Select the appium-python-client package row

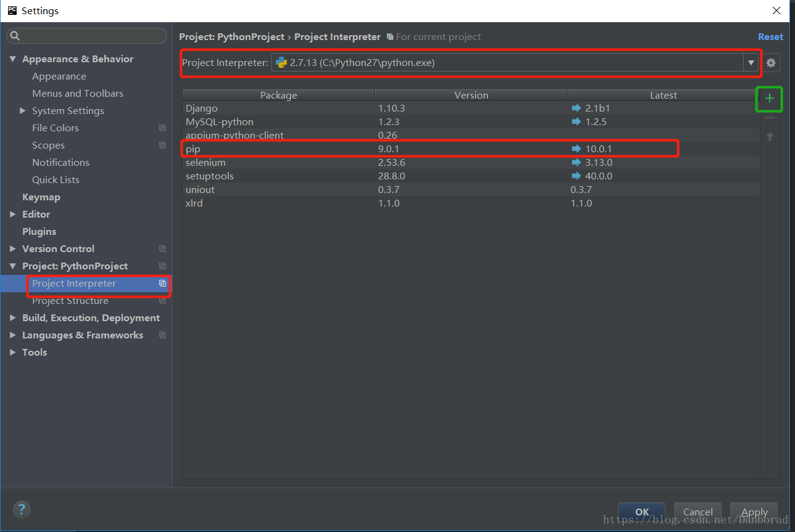click(471, 135)
